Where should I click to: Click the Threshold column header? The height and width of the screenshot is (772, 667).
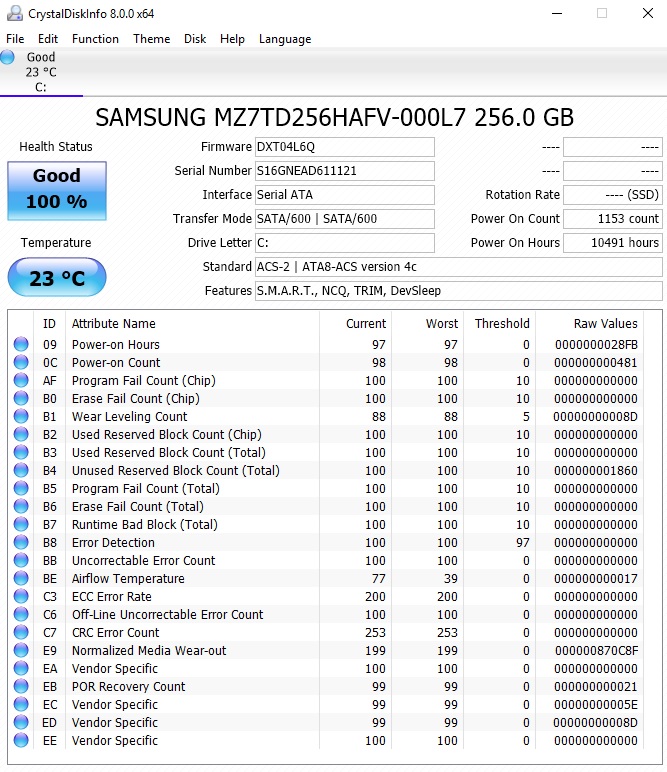[x=502, y=323]
